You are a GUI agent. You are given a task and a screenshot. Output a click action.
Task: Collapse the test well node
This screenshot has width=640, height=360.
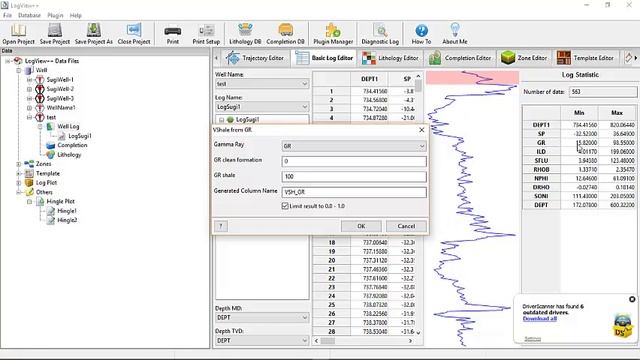coord(29,118)
